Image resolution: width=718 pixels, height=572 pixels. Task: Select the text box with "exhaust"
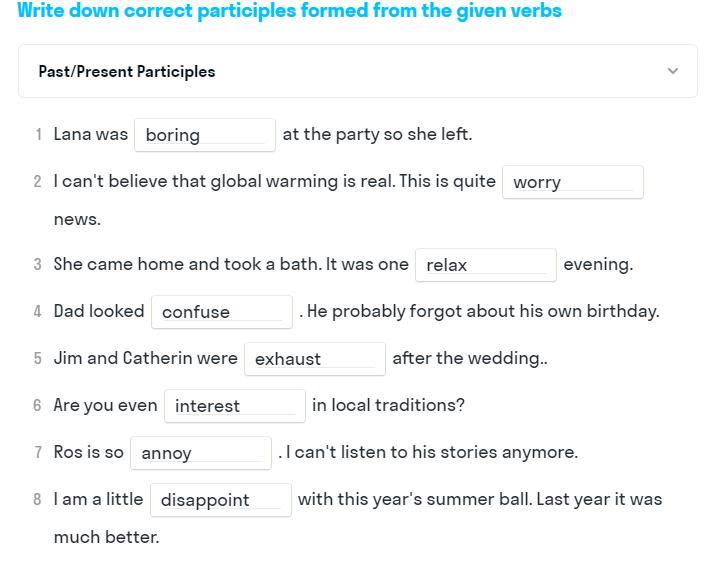[314, 359]
